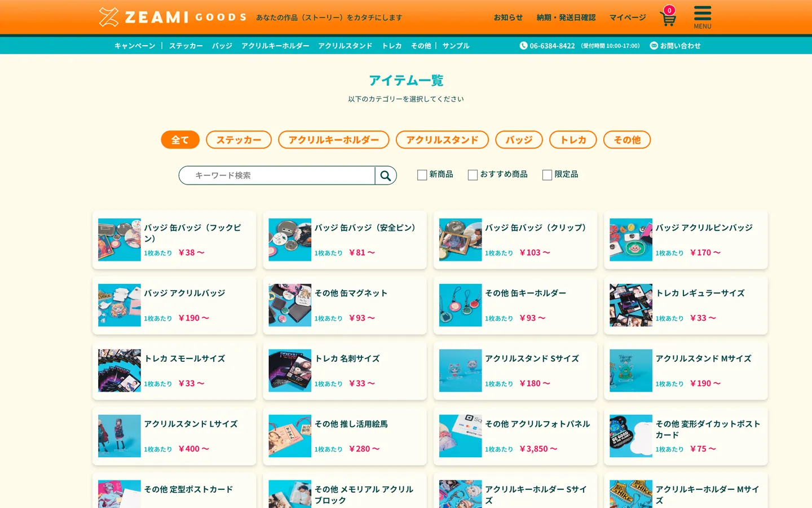
Task: Tick the おすすめ商品 checkbox
Action: pos(473,175)
